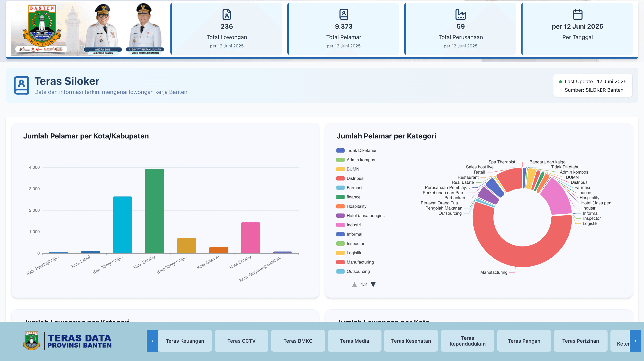Toggle Informal legend swatch
The image size is (644, 361).
click(340, 234)
